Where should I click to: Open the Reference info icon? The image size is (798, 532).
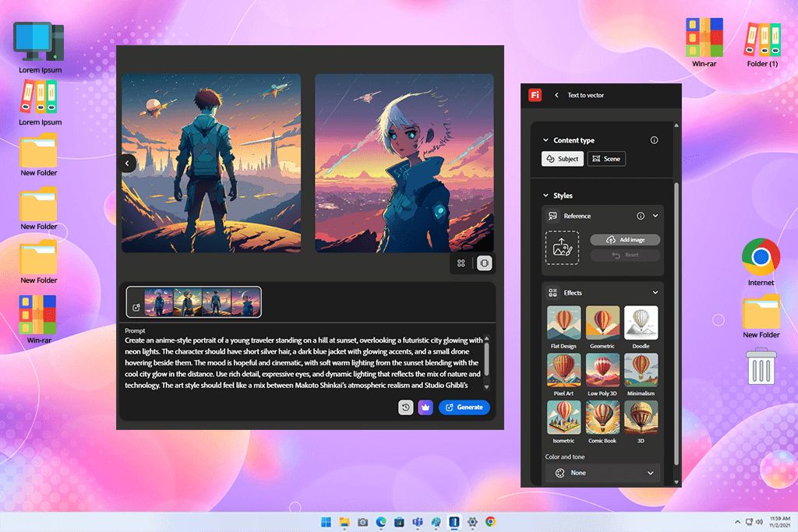[x=641, y=217]
